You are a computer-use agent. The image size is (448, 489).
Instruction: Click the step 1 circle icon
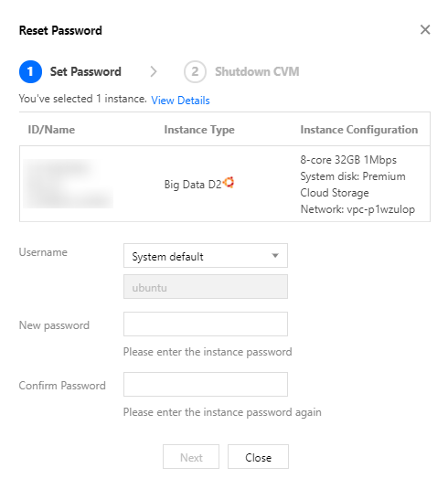30,71
